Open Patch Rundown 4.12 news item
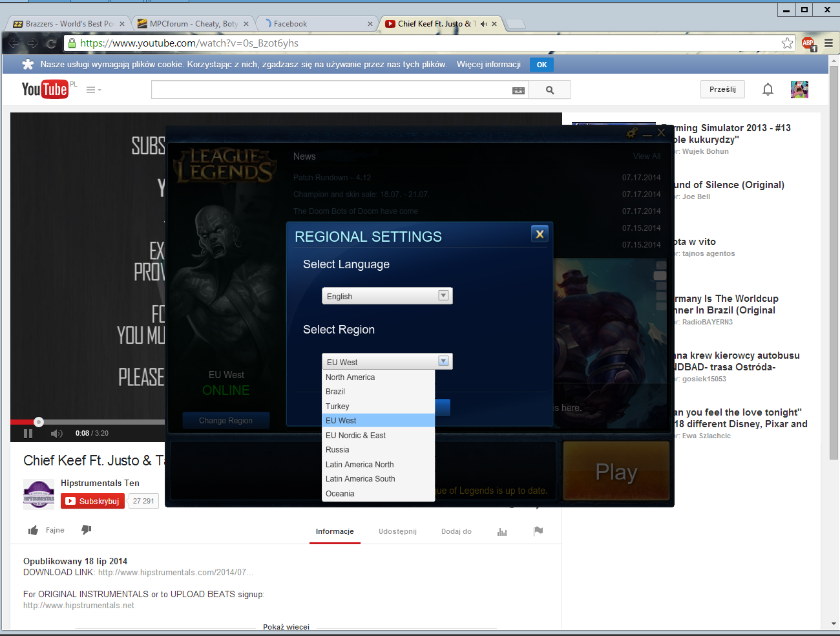 [x=332, y=178]
